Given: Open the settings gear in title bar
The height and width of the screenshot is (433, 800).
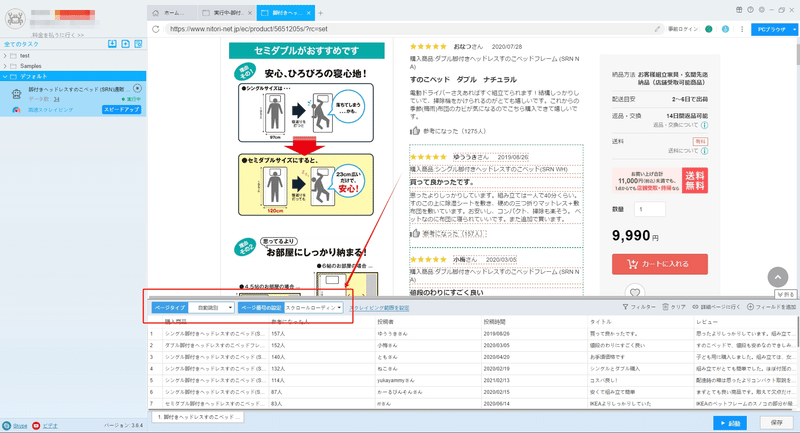Looking at the screenshot, I should pyautogui.click(x=762, y=10).
